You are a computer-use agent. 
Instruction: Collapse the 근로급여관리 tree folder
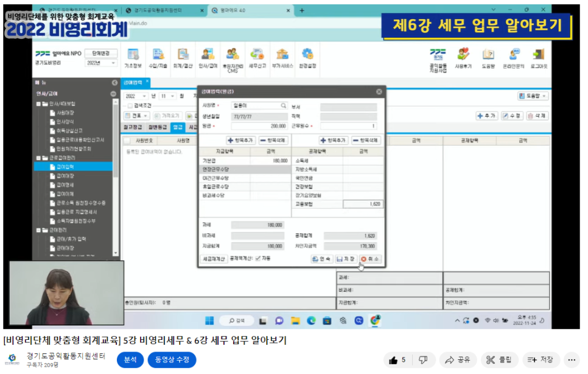pos(38,158)
